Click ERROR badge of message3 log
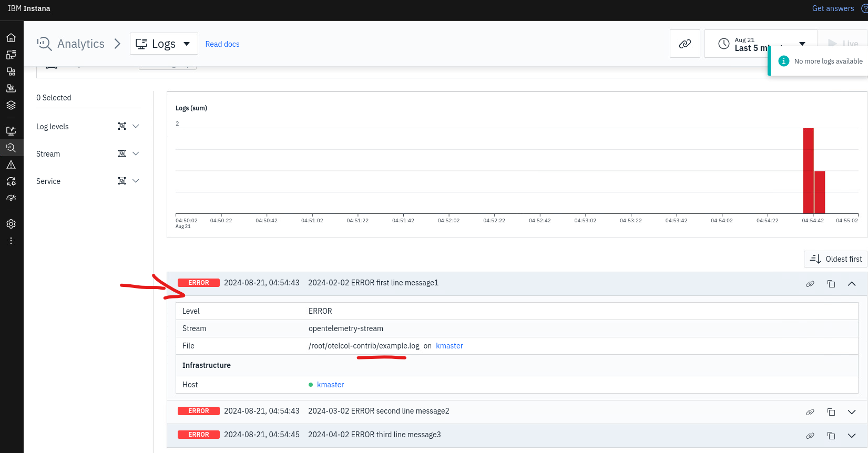 199,435
